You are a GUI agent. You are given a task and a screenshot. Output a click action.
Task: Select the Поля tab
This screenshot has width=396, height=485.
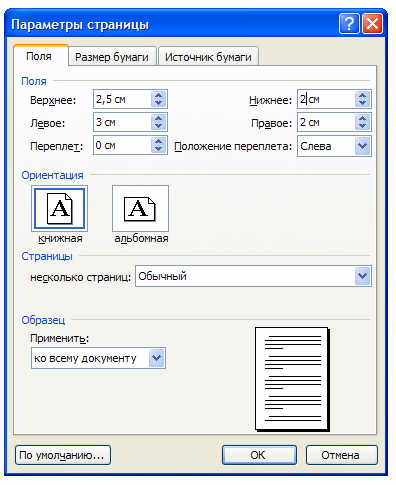(x=41, y=56)
